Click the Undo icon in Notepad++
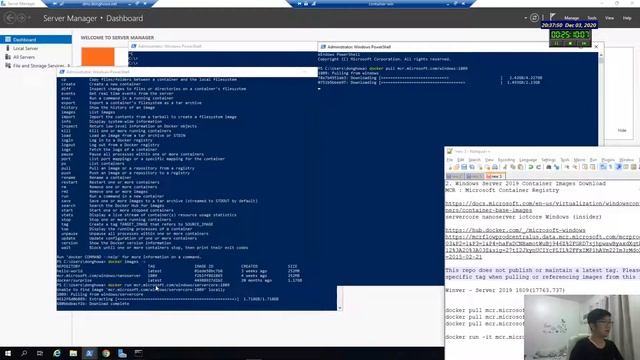640x360 pixels. pos(531,167)
